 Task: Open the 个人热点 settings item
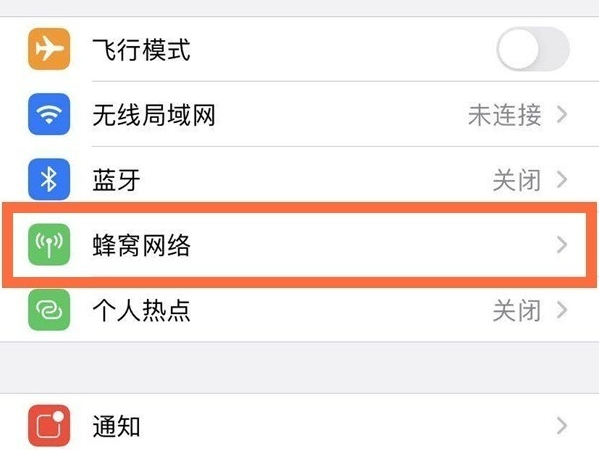pos(300,310)
